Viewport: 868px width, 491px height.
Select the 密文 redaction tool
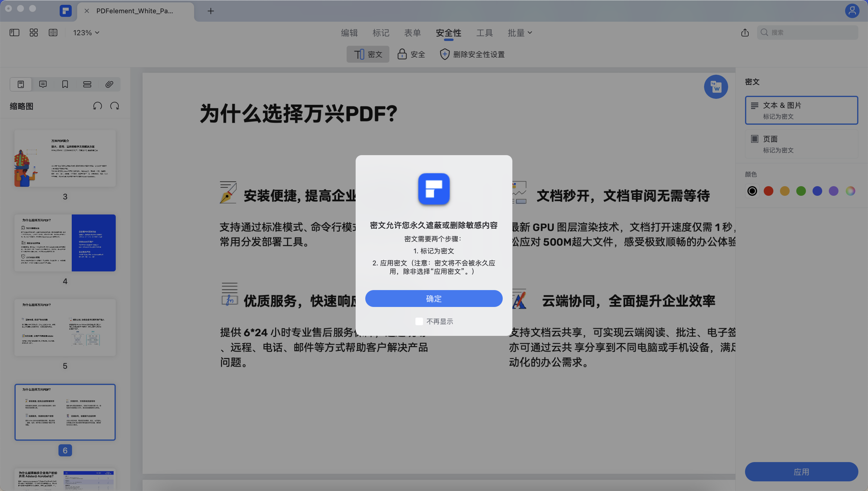pyautogui.click(x=368, y=54)
